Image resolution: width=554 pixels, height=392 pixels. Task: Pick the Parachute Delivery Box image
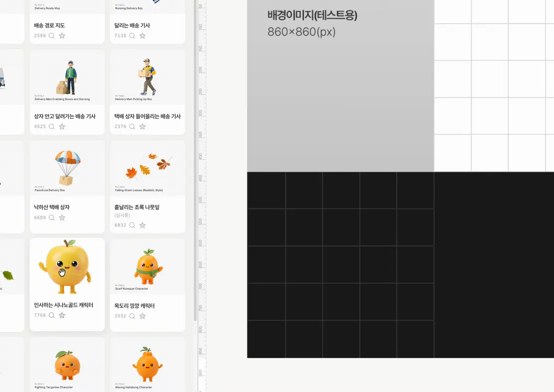point(67,168)
